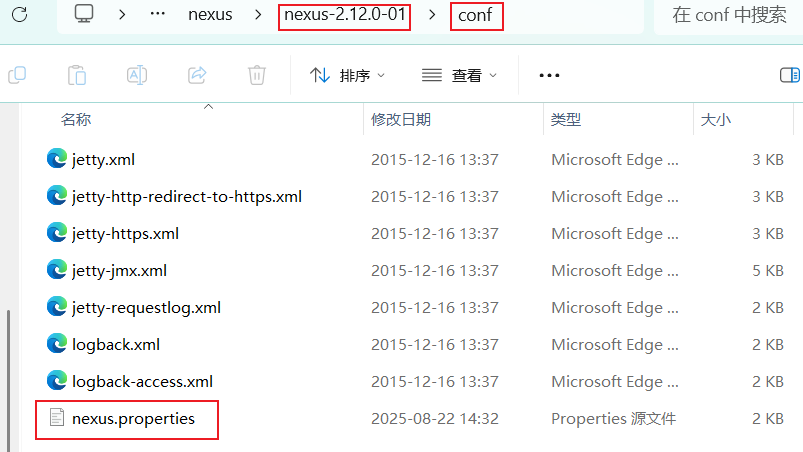Sort by the 修改日期 column header

coord(401,120)
